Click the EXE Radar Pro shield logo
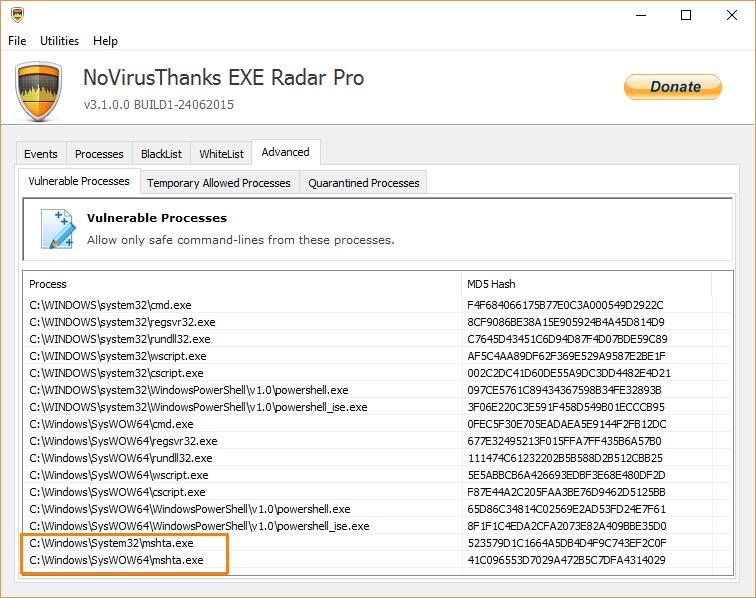 pos(39,91)
